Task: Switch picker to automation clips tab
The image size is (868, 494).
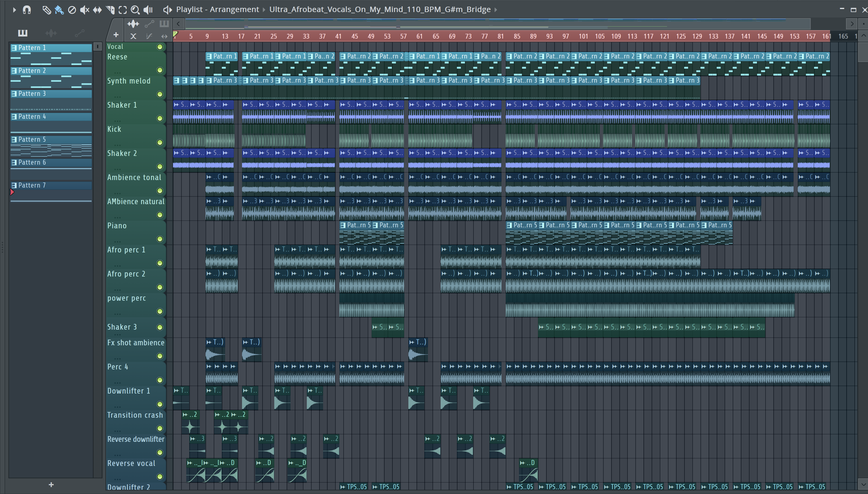Action: tap(79, 33)
